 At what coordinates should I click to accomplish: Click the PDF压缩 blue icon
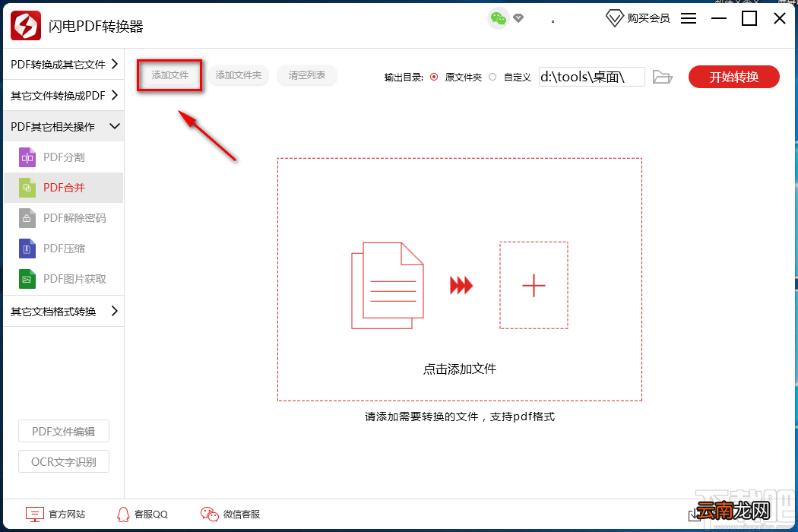27,249
